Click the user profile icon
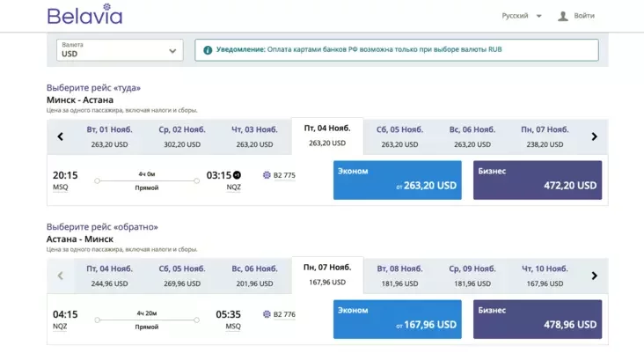The height and width of the screenshot is (353, 644). [x=563, y=16]
